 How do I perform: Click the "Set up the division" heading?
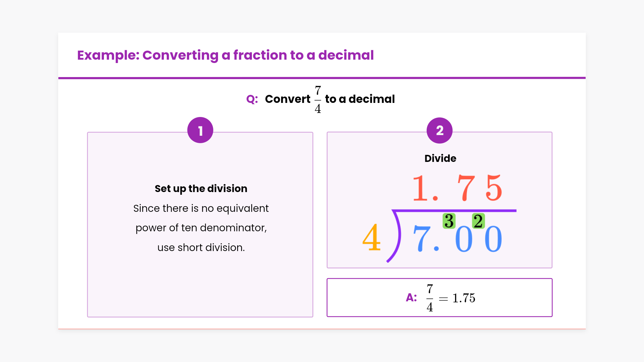[201, 189]
